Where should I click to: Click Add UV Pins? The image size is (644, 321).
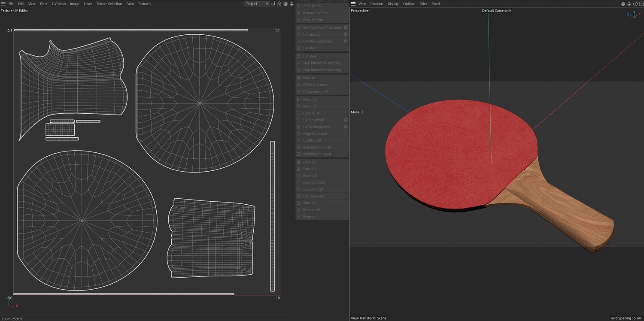point(322,6)
